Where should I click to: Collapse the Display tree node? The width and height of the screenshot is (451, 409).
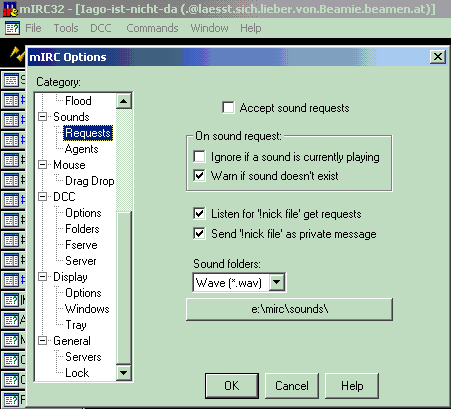(43, 277)
